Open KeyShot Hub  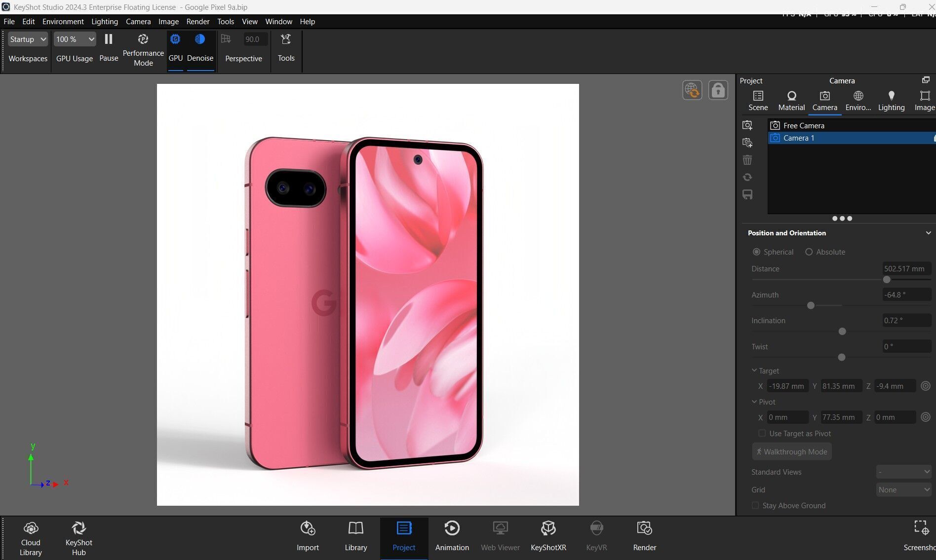click(79, 538)
